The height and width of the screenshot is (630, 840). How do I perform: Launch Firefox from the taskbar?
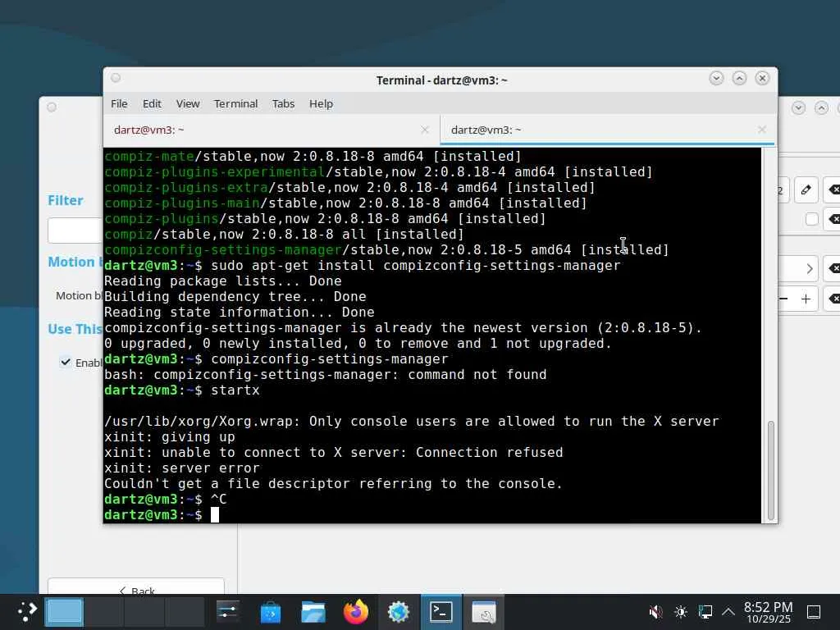[x=356, y=612]
